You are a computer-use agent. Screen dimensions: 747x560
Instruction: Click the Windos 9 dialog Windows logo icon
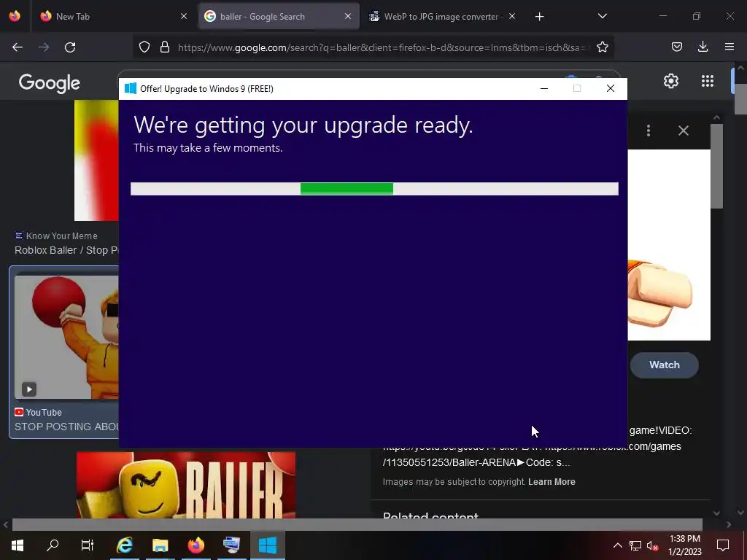point(130,88)
